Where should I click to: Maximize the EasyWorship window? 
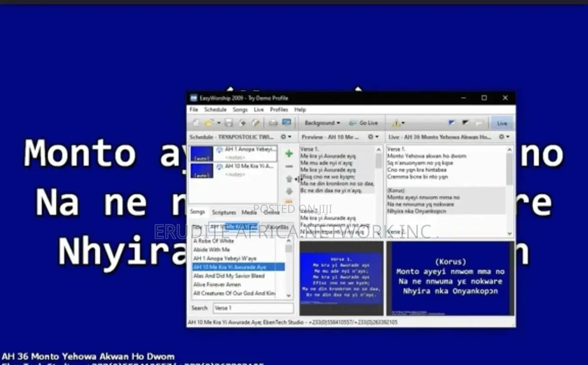[x=484, y=98]
